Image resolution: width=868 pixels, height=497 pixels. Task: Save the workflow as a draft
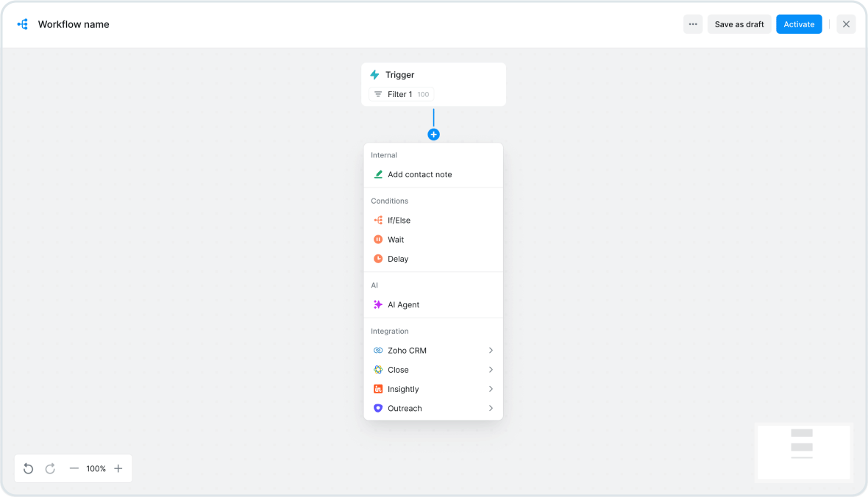coord(739,24)
